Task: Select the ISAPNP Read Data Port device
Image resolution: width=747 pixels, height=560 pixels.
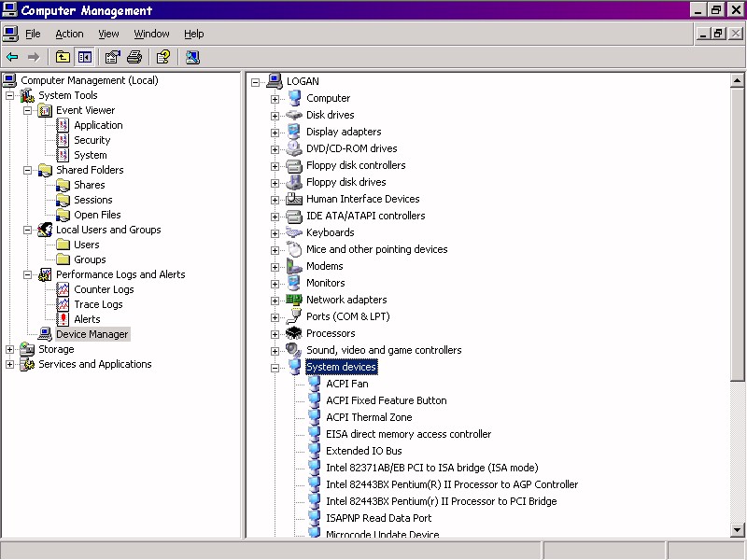Action: [x=378, y=518]
